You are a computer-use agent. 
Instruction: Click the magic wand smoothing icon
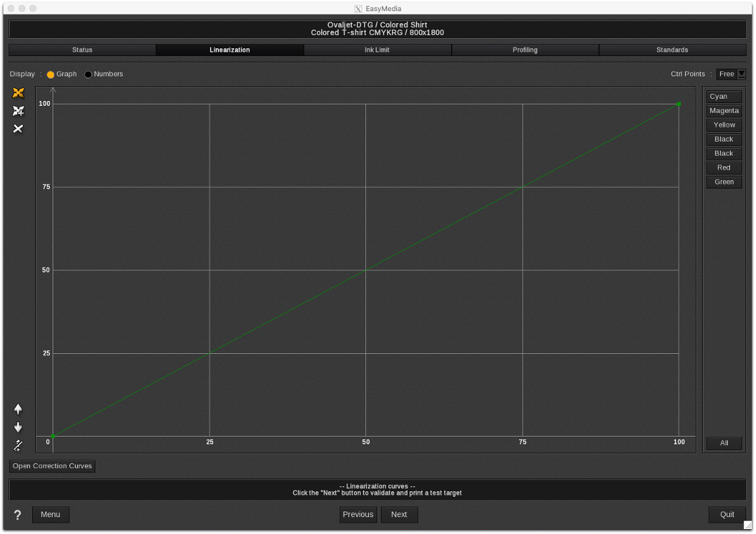click(18, 446)
